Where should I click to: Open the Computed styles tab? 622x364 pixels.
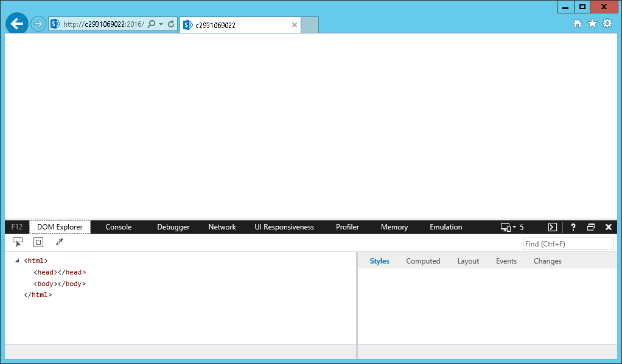(x=423, y=261)
